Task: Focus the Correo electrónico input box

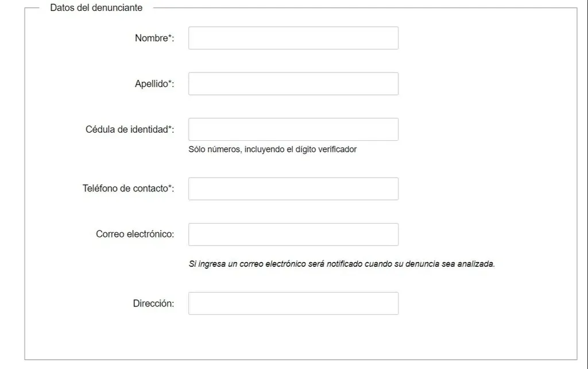Action: (293, 235)
